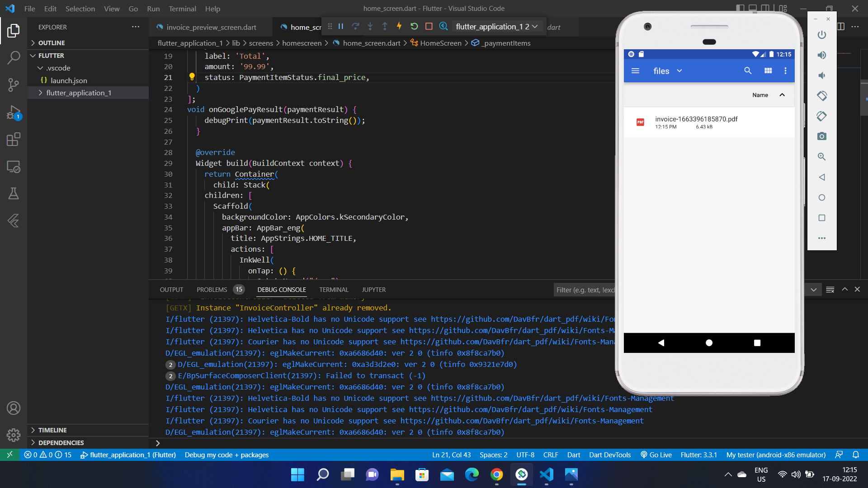
Task: Click emulator zoom magnifier icon
Action: click(x=822, y=157)
